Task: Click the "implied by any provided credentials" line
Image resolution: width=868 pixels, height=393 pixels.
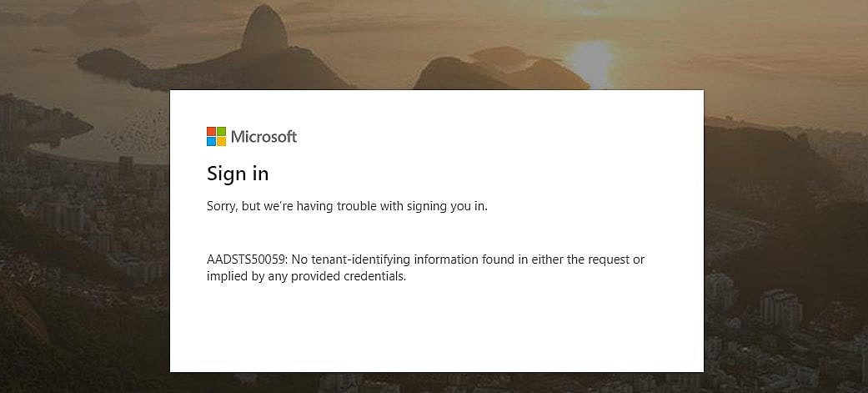Action: (306, 276)
